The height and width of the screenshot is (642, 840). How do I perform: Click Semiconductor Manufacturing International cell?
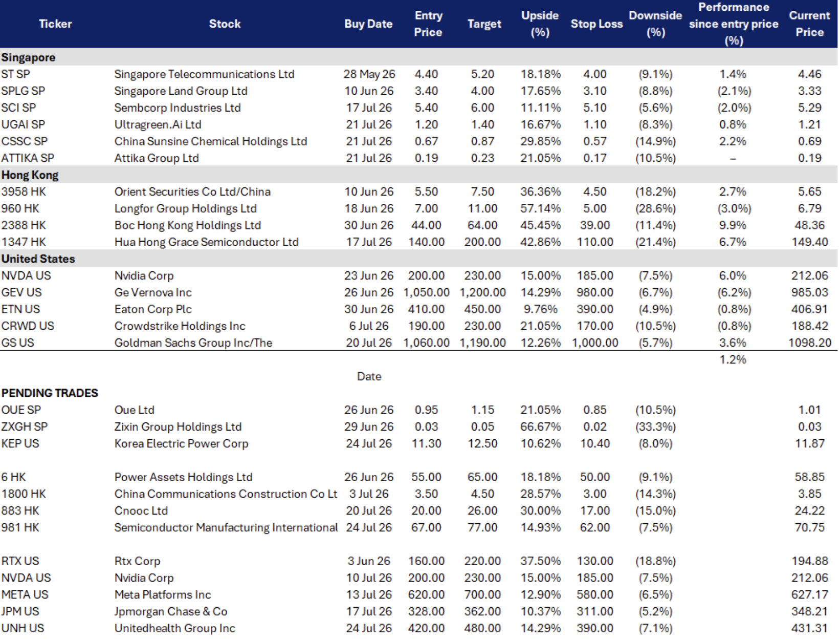coord(226,528)
